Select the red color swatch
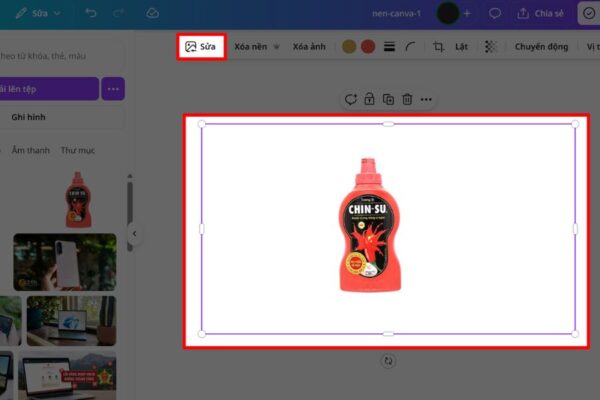 click(367, 47)
